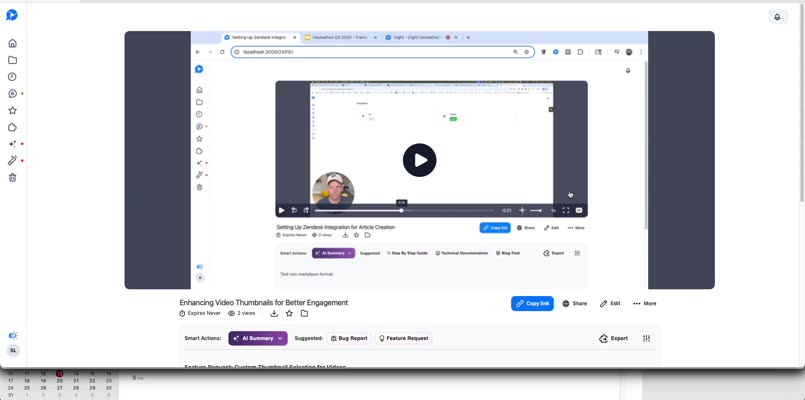Click the fullscreen icon in recorded player
This screenshot has height=400, width=805.
(566, 211)
